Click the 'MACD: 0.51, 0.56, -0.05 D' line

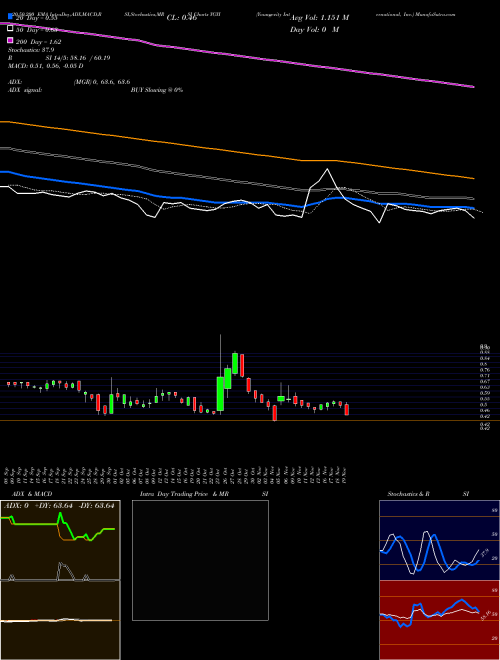tap(45, 66)
